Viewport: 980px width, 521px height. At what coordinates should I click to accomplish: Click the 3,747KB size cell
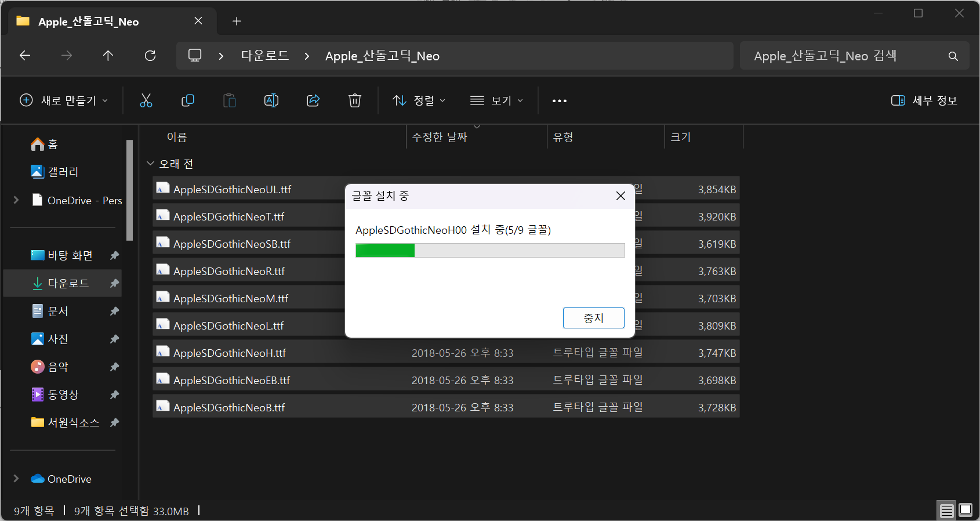point(717,353)
